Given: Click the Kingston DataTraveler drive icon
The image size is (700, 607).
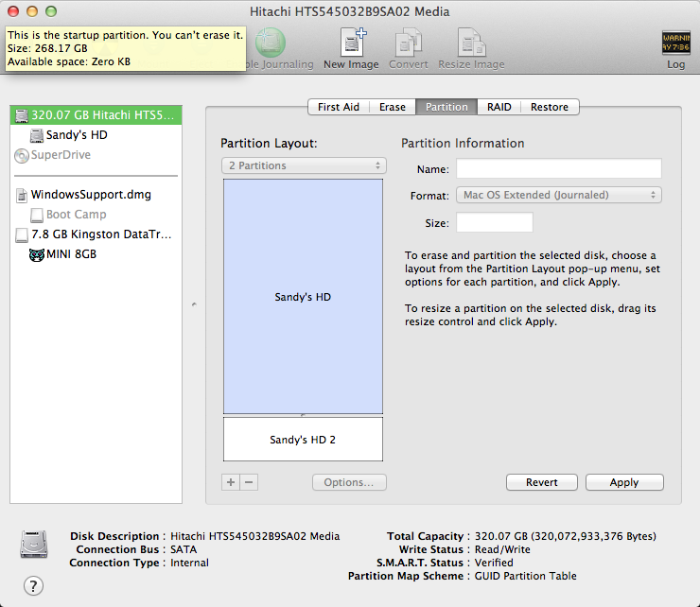Looking at the screenshot, I should 22,234.
